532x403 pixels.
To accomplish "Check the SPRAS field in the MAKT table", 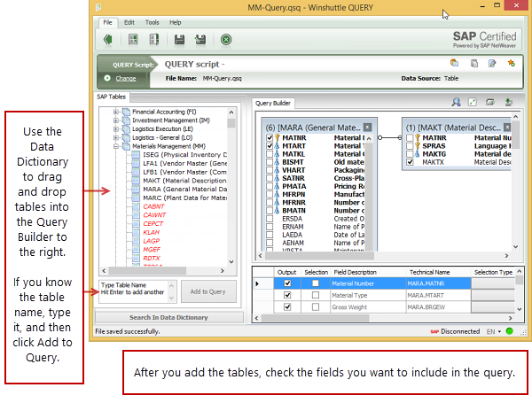I will [410, 146].
